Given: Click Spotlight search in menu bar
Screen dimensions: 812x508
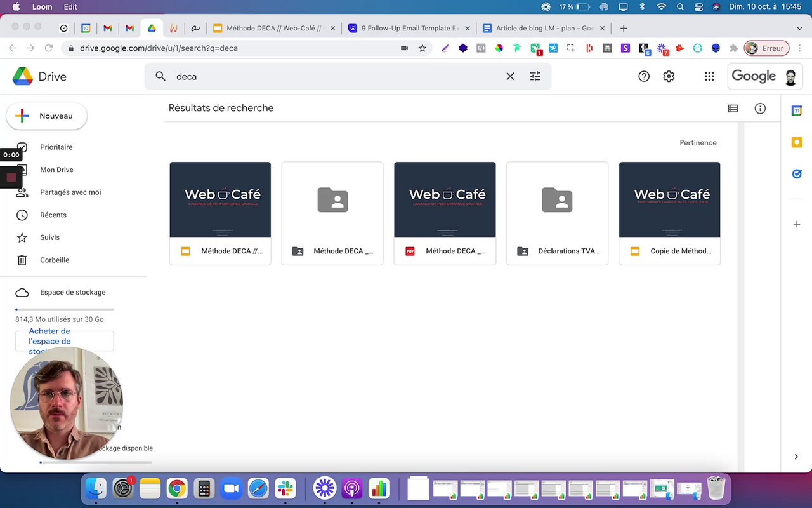Looking at the screenshot, I should tap(680, 7).
